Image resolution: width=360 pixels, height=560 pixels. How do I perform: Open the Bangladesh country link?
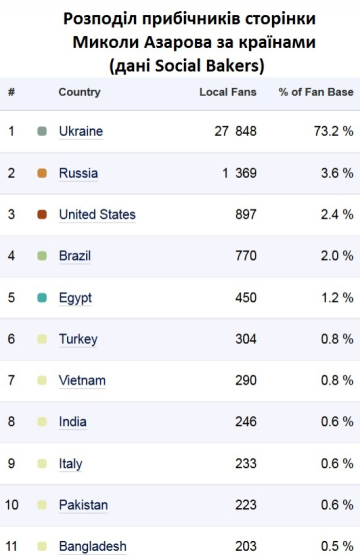pyautogui.click(x=92, y=547)
